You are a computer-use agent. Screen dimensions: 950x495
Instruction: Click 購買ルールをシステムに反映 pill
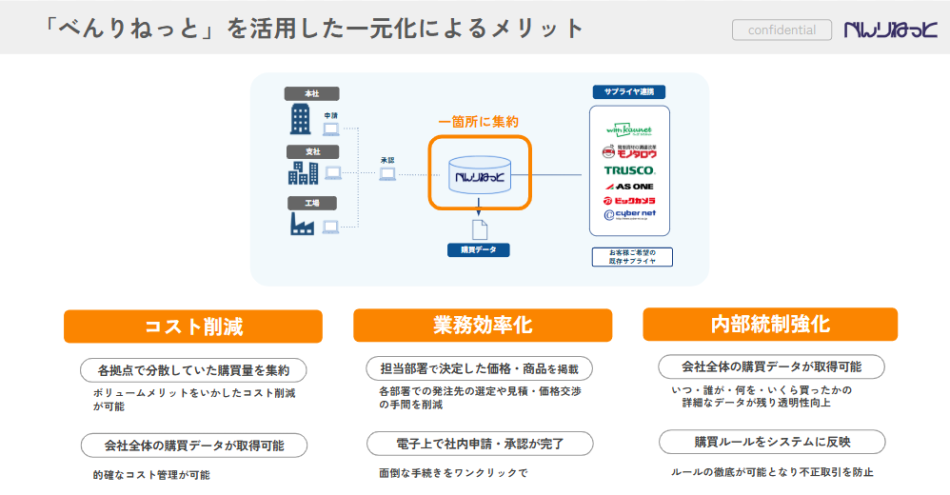(771, 442)
